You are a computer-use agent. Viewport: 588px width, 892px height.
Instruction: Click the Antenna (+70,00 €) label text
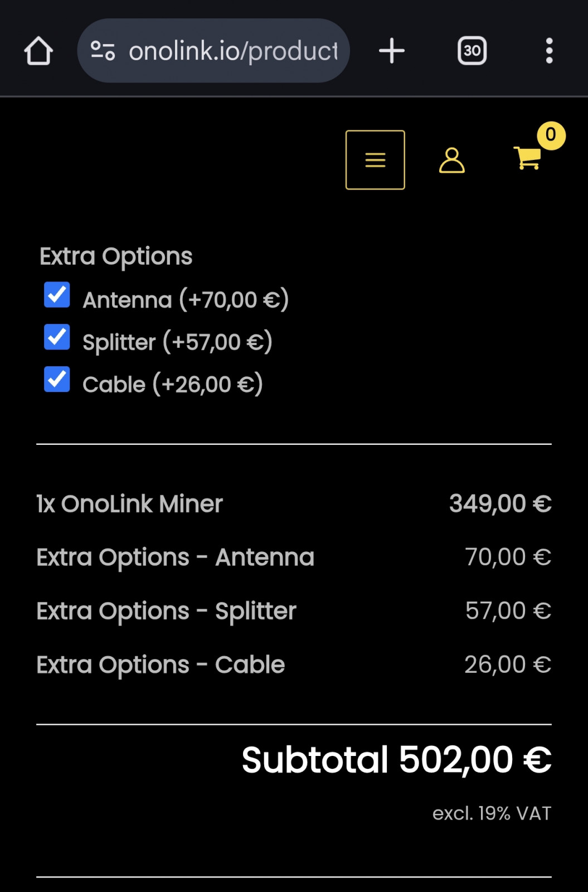pyautogui.click(x=186, y=300)
